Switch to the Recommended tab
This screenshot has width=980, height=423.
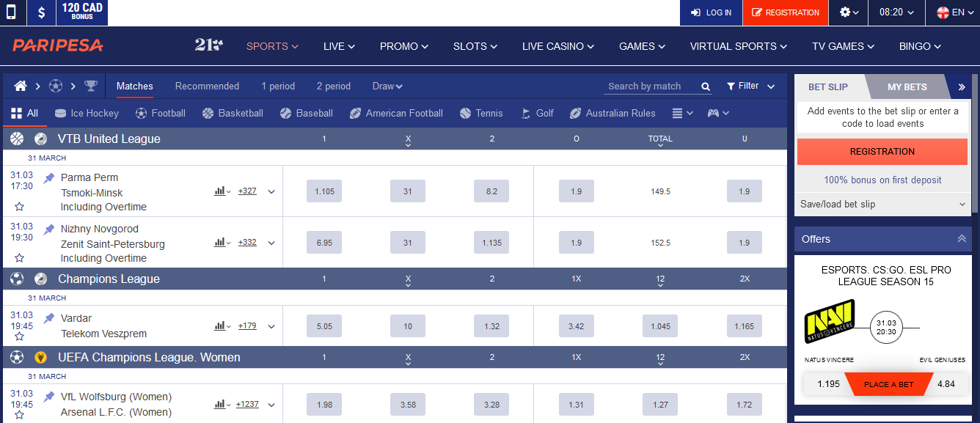(207, 86)
